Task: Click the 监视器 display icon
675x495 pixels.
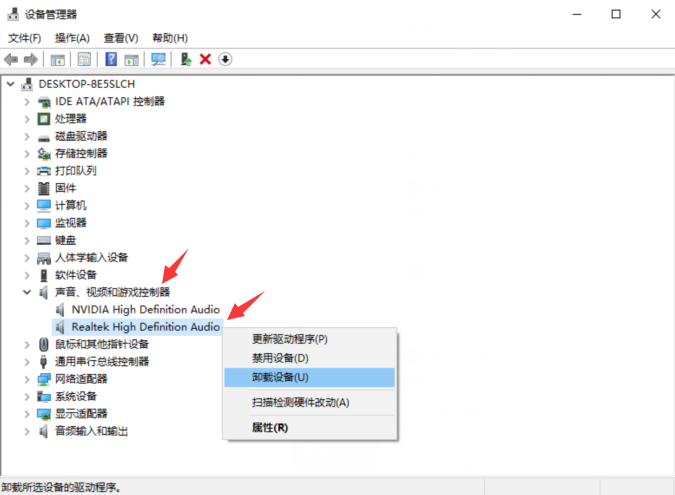Action: (x=44, y=223)
